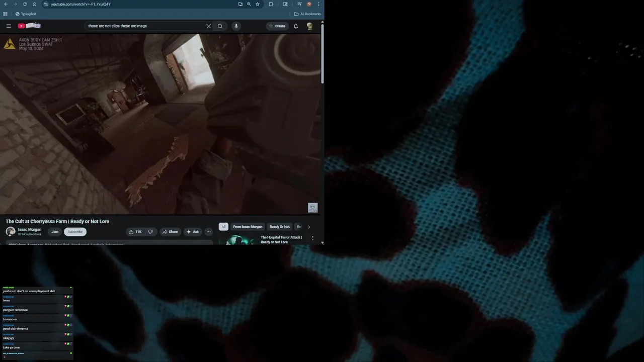Click the page vertical scrollbar
The width and height of the screenshot is (644, 362).
322,54
